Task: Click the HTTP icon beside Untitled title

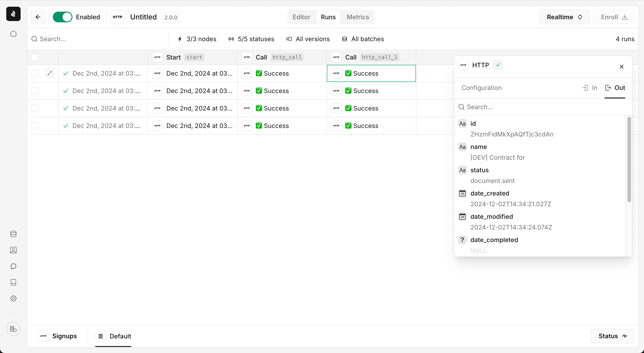Action: click(x=117, y=17)
